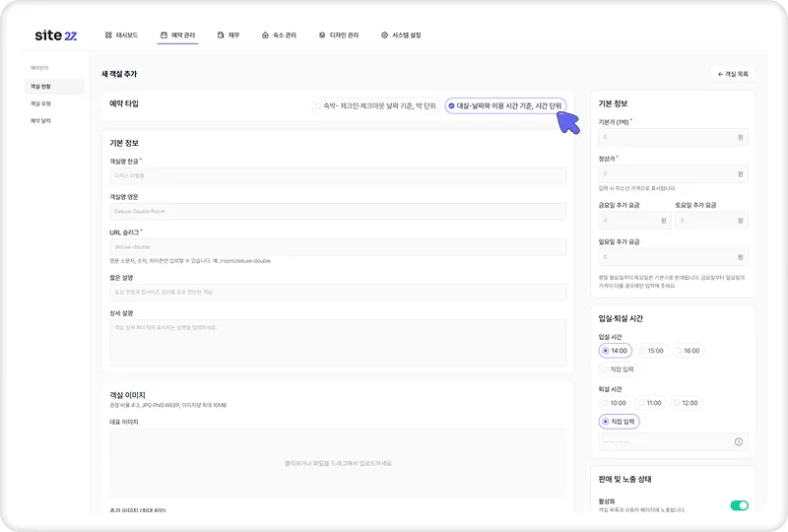Image resolution: width=788 pixels, height=532 pixels.
Task: Click the 일요일 추가 요금 field
Action: pos(673,257)
